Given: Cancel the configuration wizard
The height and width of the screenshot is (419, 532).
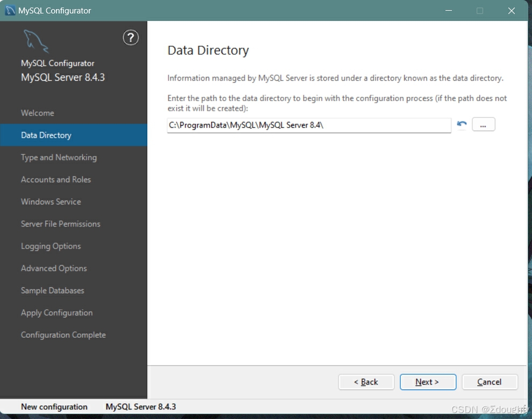Looking at the screenshot, I should pos(490,382).
